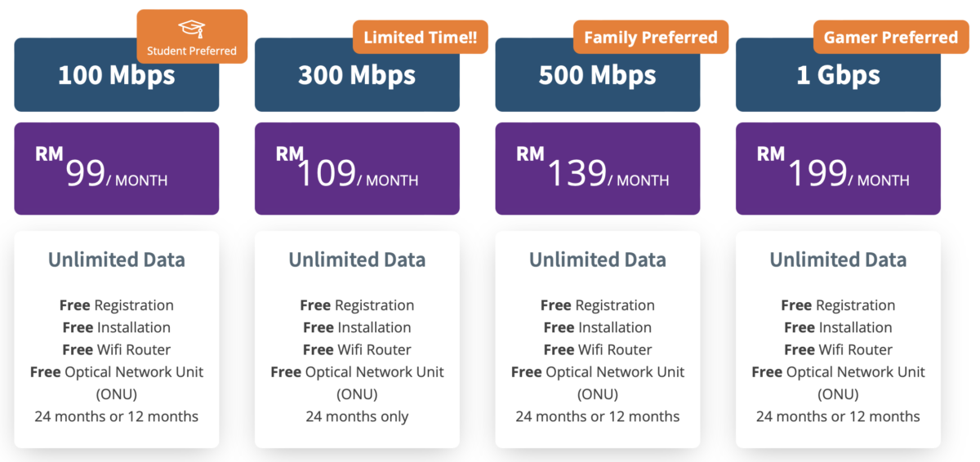Select the RM 199 per month price box
Screen dimensions: 980x462
tap(838, 169)
